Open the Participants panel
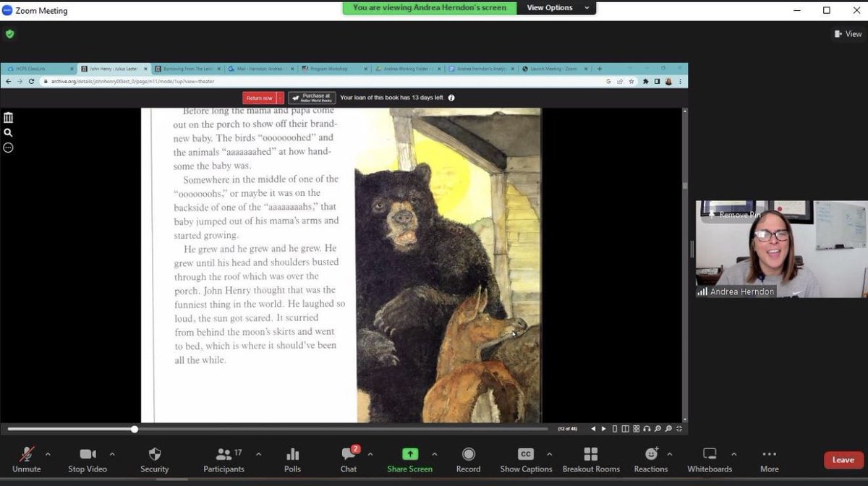The image size is (868, 486). click(223, 459)
